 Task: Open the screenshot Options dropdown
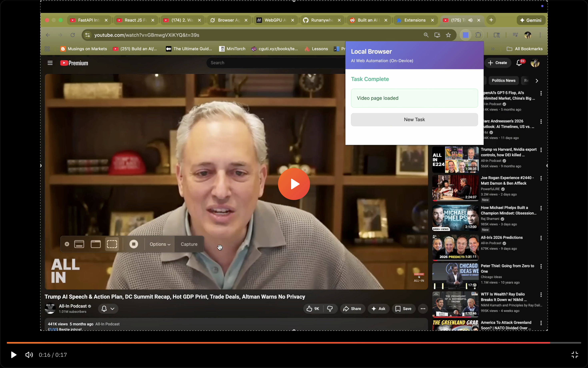(x=160, y=244)
